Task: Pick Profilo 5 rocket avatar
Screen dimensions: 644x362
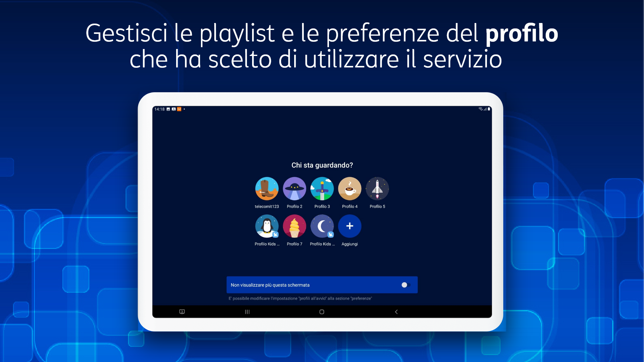Action: tap(377, 189)
